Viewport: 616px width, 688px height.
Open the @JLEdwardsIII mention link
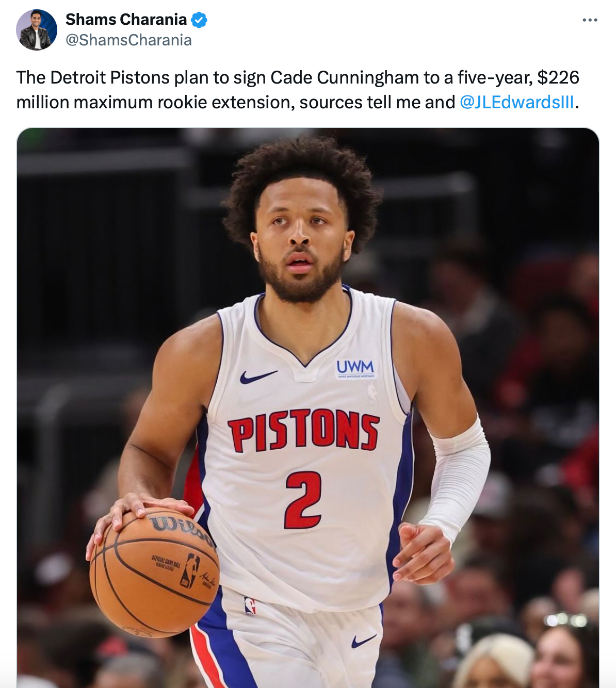click(x=516, y=101)
